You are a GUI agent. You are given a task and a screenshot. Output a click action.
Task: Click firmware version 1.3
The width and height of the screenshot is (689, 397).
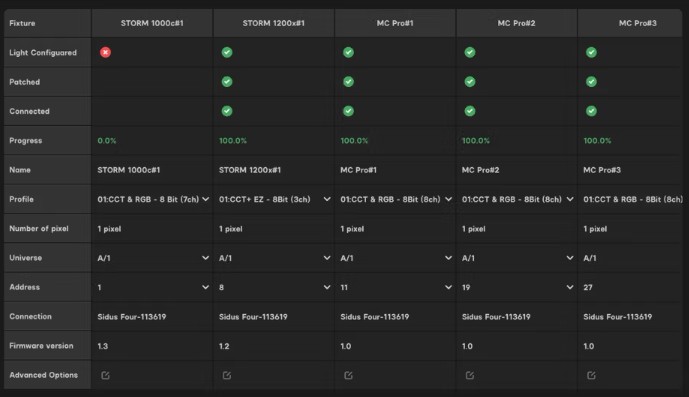[x=102, y=346]
